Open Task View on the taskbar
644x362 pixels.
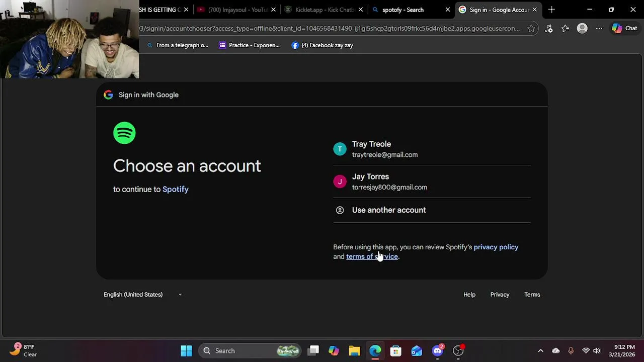313,351
